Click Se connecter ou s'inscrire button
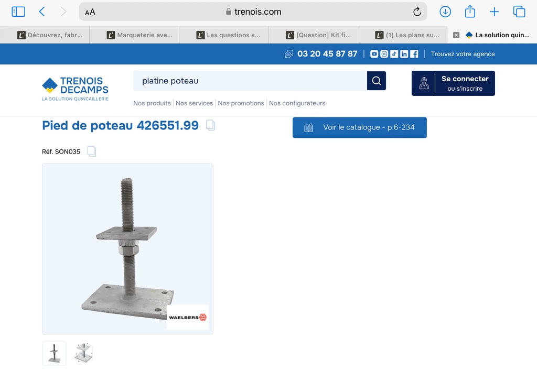The width and height of the screenshot is (537, 392). coord(453,83)
